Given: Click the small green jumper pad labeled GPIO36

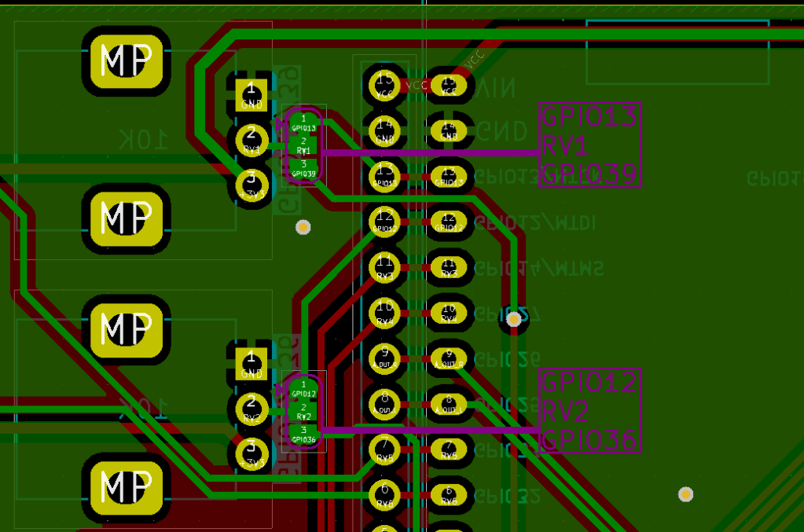Looking at the screenshot, I should [303, 435].
